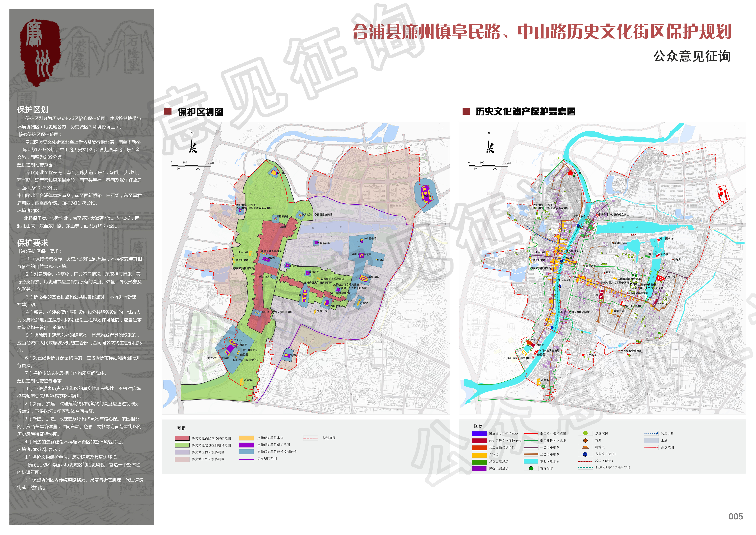Screen dimensions: 756x535
Task: Click 保子庵 label on 历史文化遗产保护要素图 map
Action: pos(578,173)
